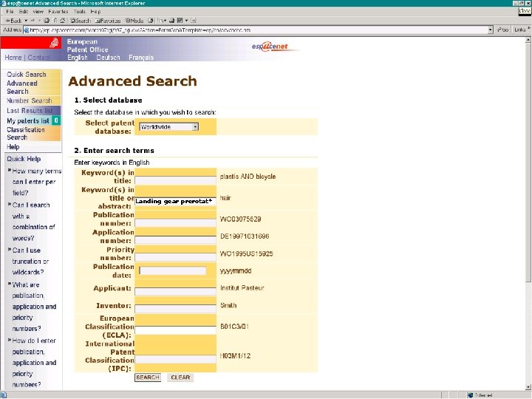Screen dimensions: 532x399
Task: Open the Home link in the header
Action: point(13,58)
